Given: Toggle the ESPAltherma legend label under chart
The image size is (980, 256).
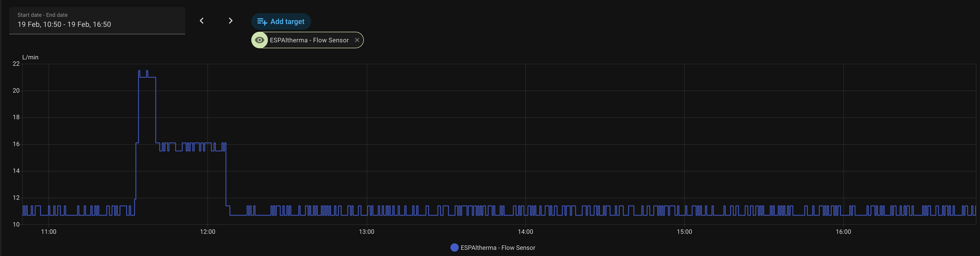Looking at the screenshot, I should coord(497,248).
